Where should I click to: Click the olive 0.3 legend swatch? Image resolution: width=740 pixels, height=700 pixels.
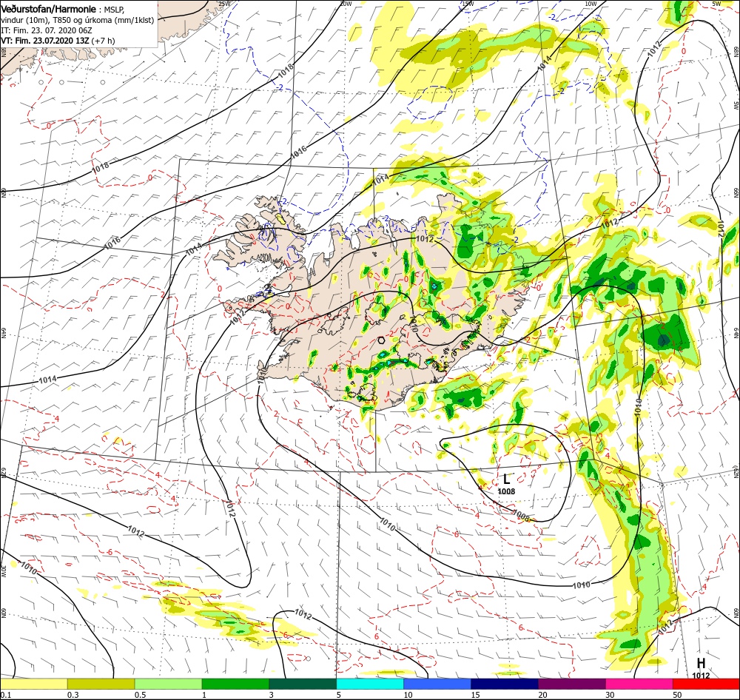point(101,684)
